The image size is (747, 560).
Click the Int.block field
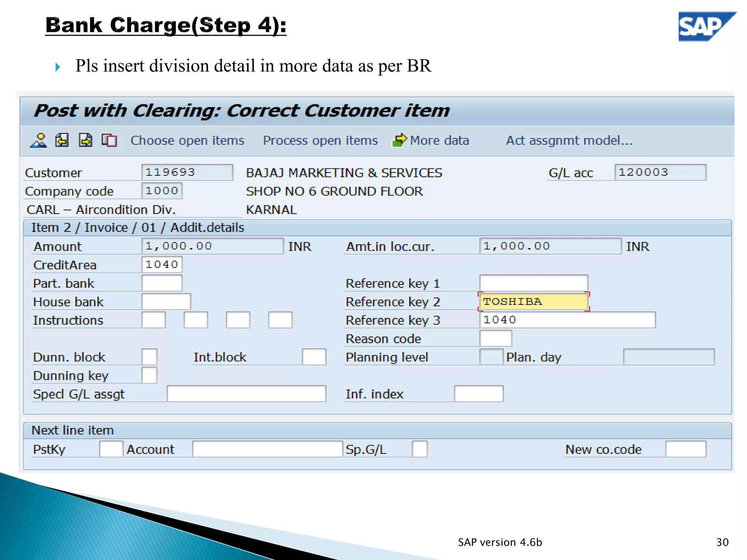click(x=314, y=357)
